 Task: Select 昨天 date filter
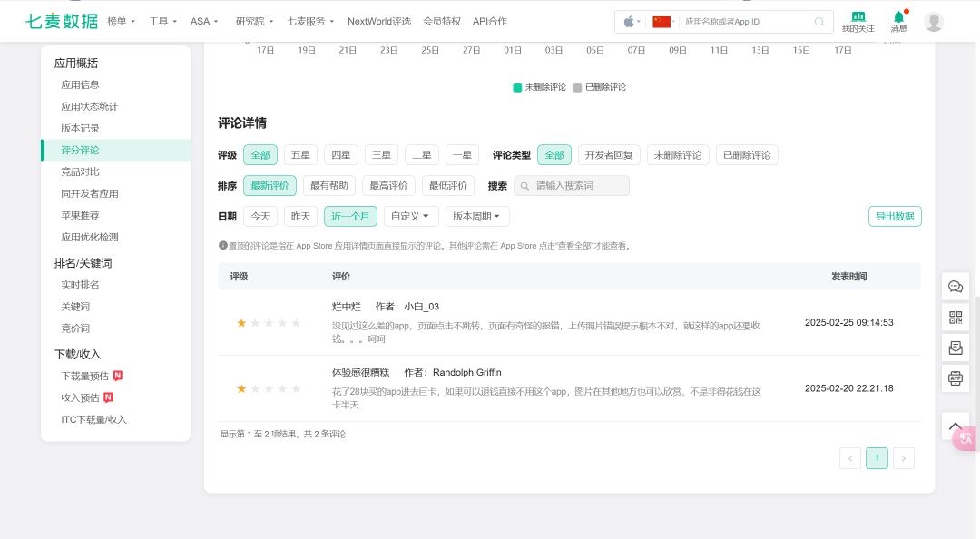pos(300,216)
